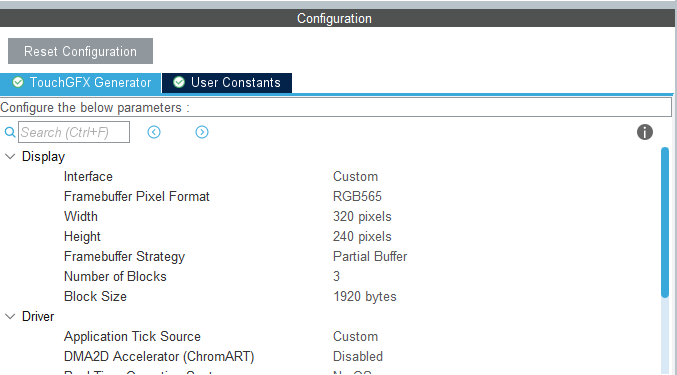677x375 pixels.
Task: Go to next search result arrow
Action: click(x=202, y=132)
